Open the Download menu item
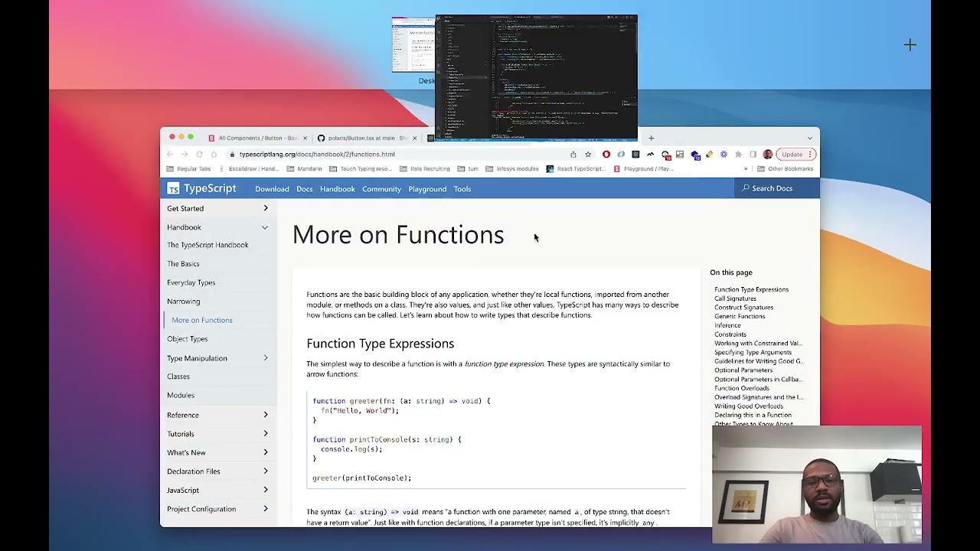Screen dimensions: 980x551 (x=272, y=189)
